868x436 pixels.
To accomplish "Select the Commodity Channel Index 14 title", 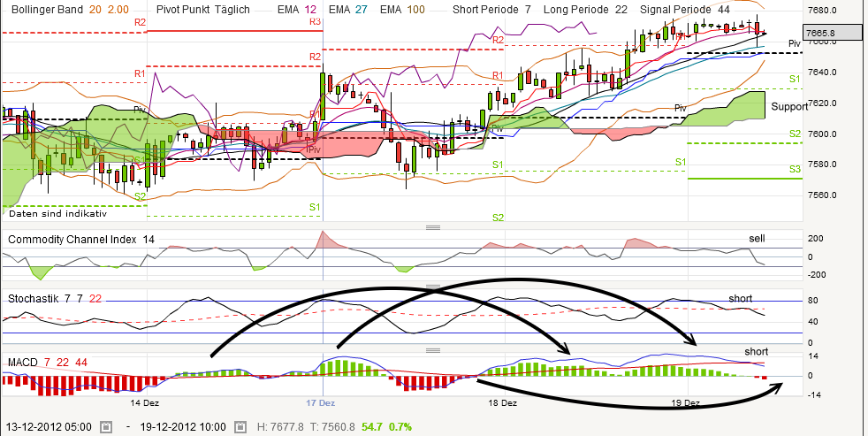I will pos(81,240).
